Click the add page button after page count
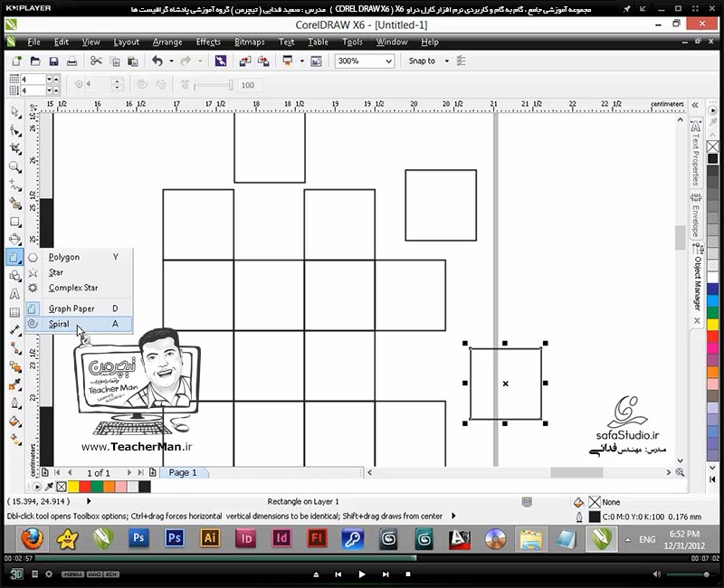This screenshot has height=588, width=724. click(x=152, y=472)
